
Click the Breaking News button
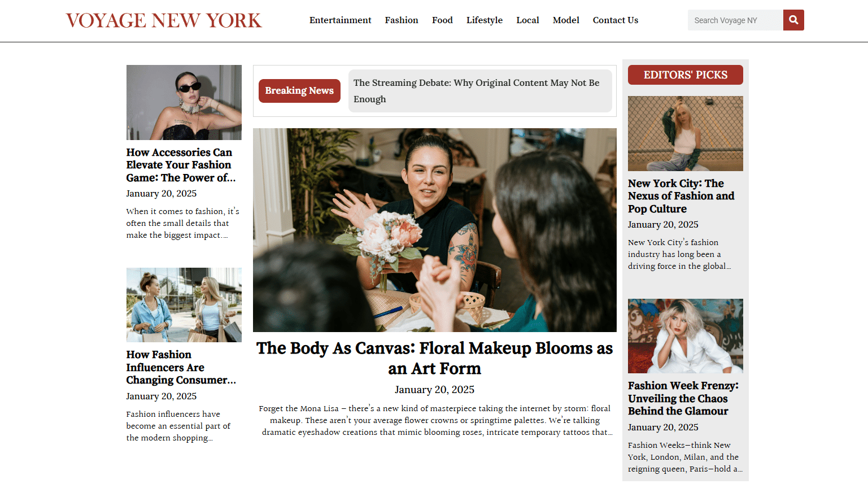pos(299,91)
